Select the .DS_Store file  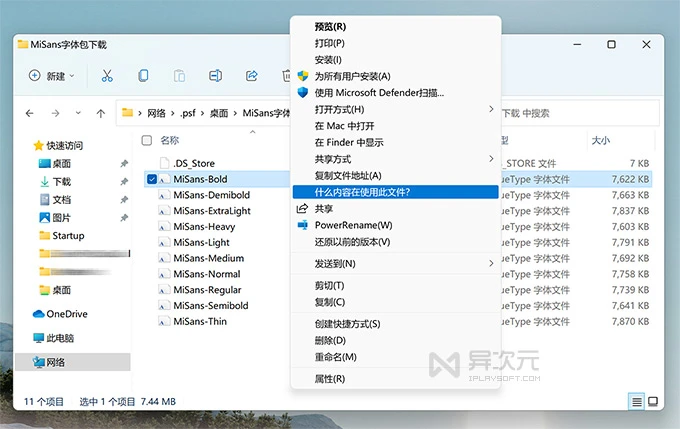tap(194, 163)
